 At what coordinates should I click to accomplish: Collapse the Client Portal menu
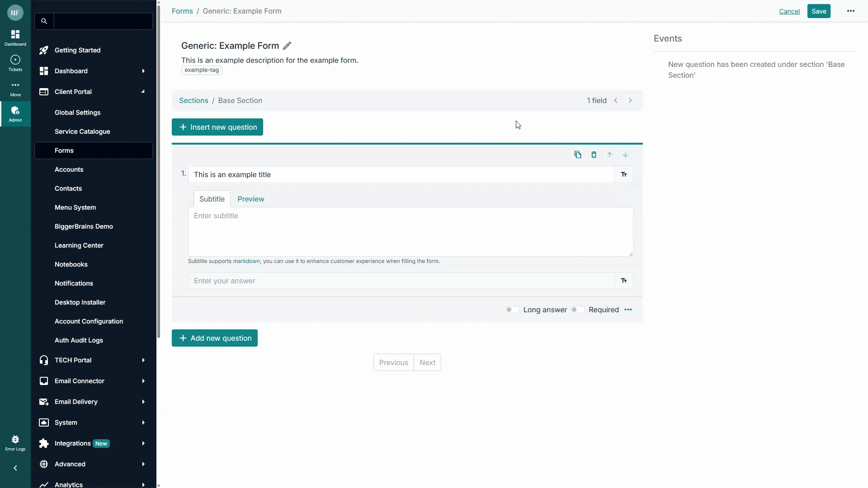143,92
